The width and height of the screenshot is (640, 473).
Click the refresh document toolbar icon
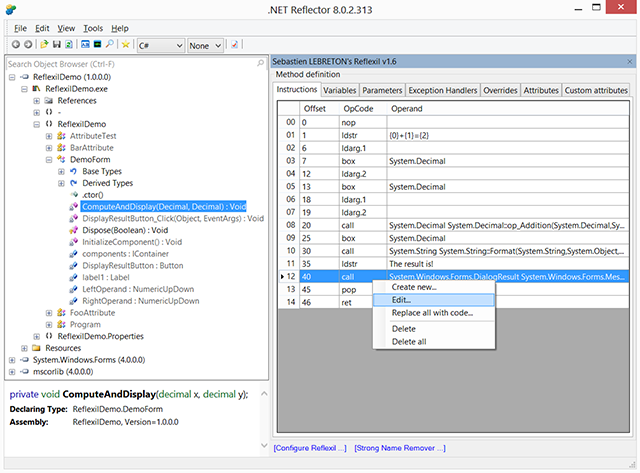tap(69, 44)
